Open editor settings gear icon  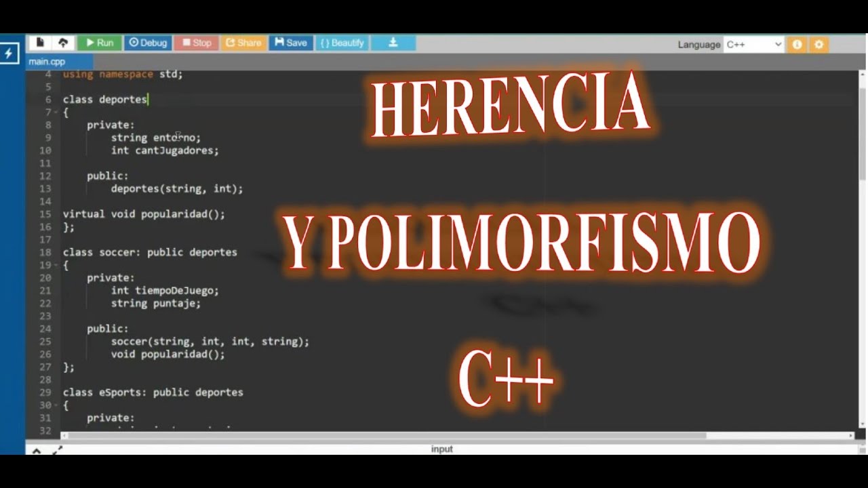819,45
